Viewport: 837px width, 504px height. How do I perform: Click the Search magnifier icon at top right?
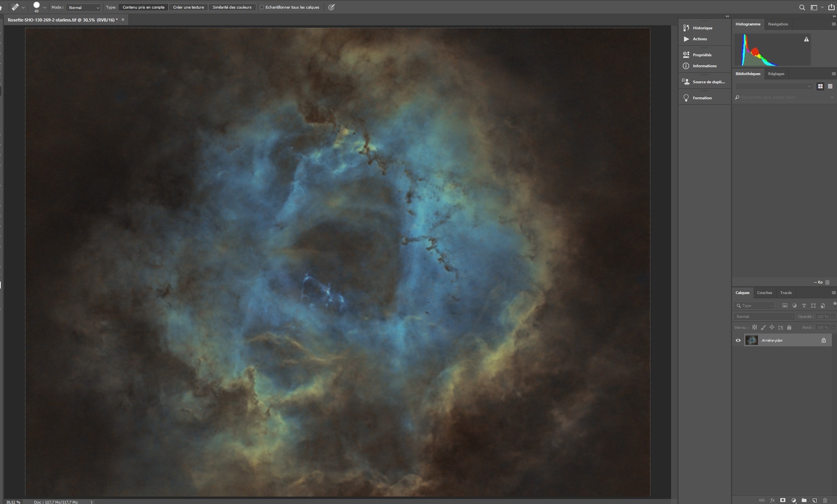point(802,7)
